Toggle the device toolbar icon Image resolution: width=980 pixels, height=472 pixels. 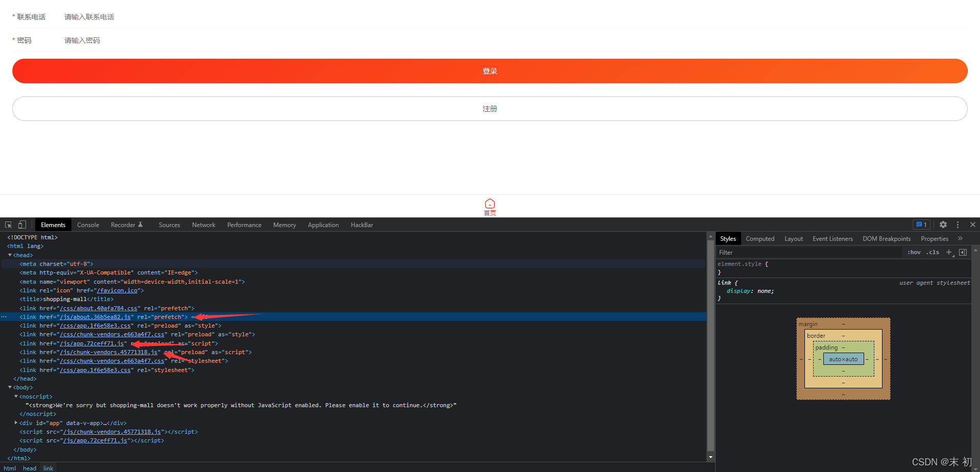coord(22,225)
